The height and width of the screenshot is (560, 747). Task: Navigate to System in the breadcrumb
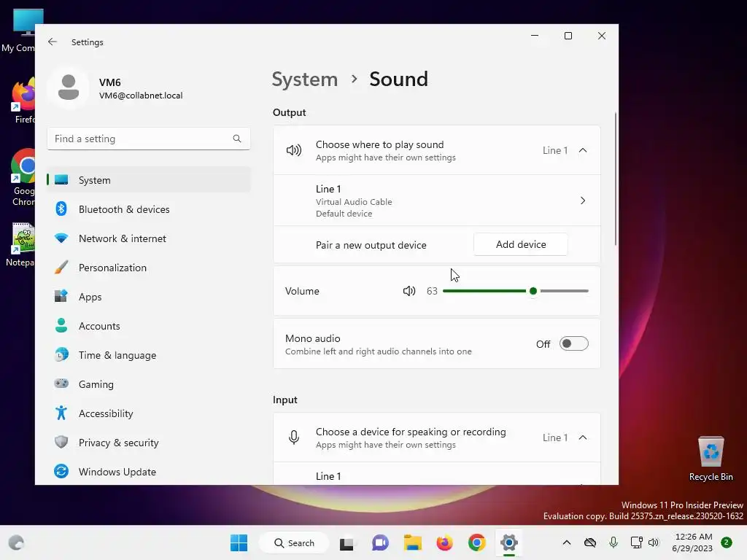click(x=304, y=79)
